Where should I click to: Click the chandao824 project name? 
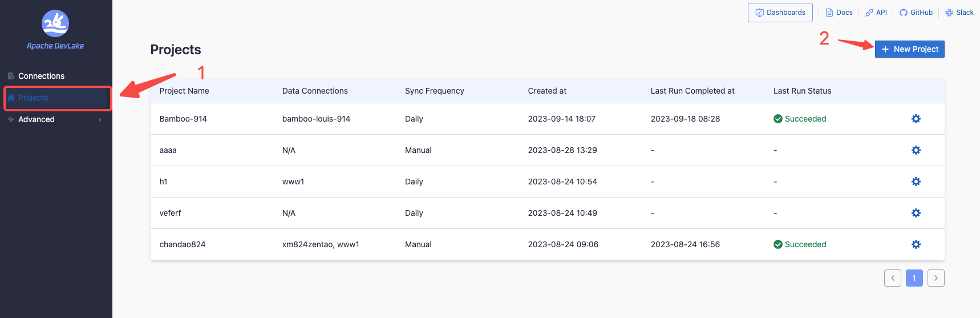183,244
